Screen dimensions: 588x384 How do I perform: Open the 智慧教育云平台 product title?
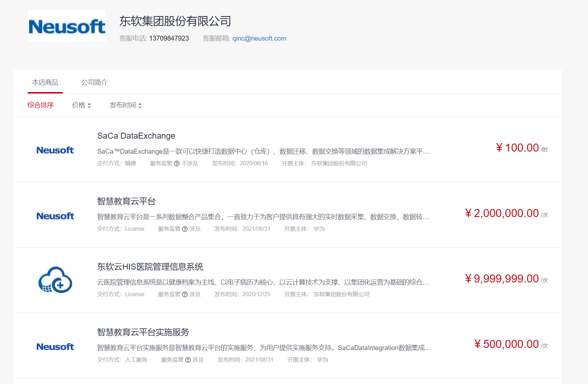click(x=126, y=201)
